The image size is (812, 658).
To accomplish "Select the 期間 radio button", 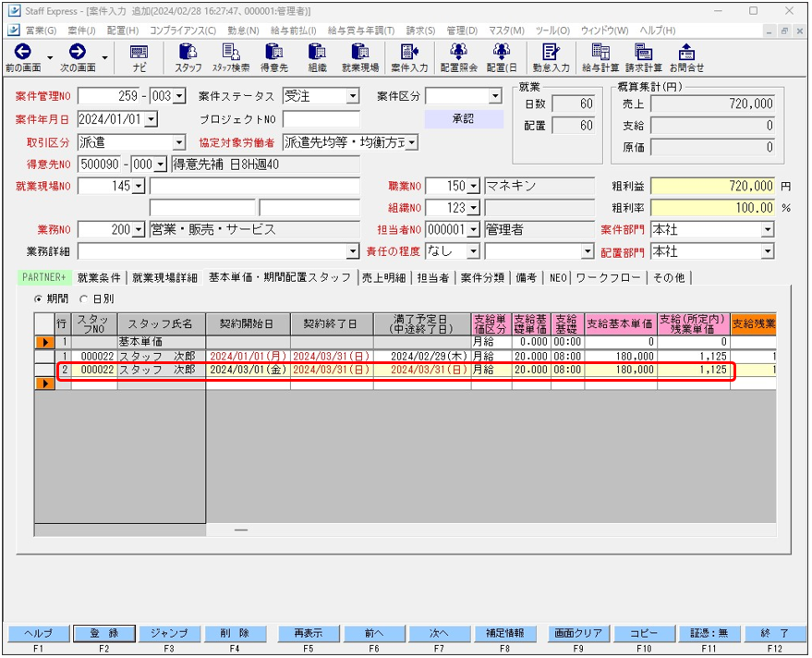I will [38, 299].
